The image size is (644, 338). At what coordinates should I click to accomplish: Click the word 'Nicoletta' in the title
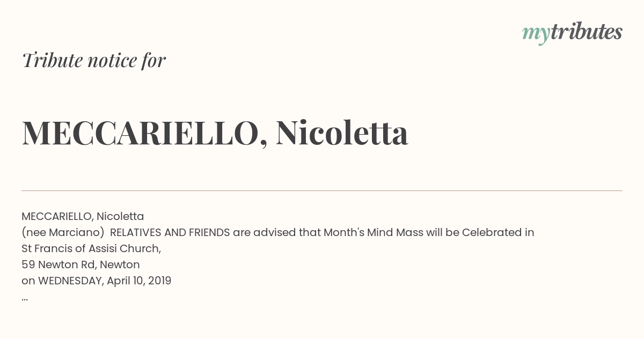[342, 133]
